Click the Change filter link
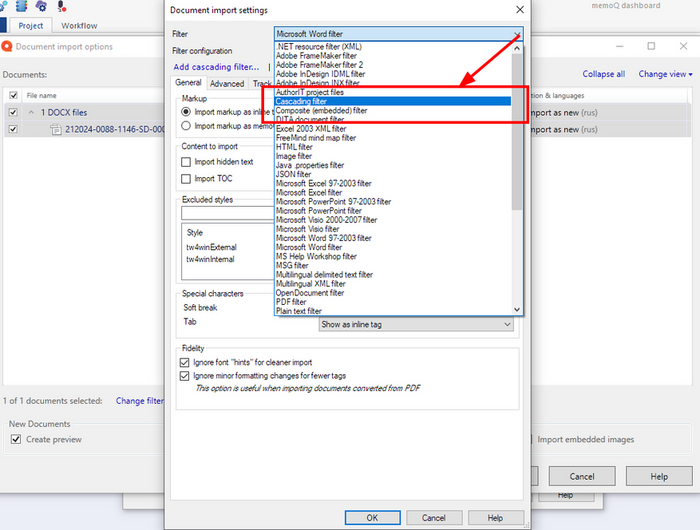Viewport: 700px width, 530px height. [x=140, y=401]
